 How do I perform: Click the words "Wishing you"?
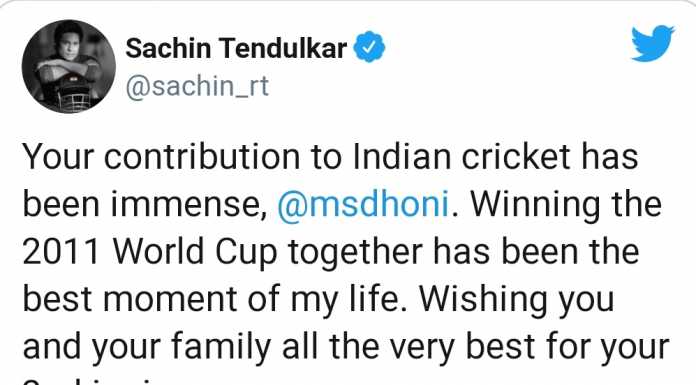point(517,299)
